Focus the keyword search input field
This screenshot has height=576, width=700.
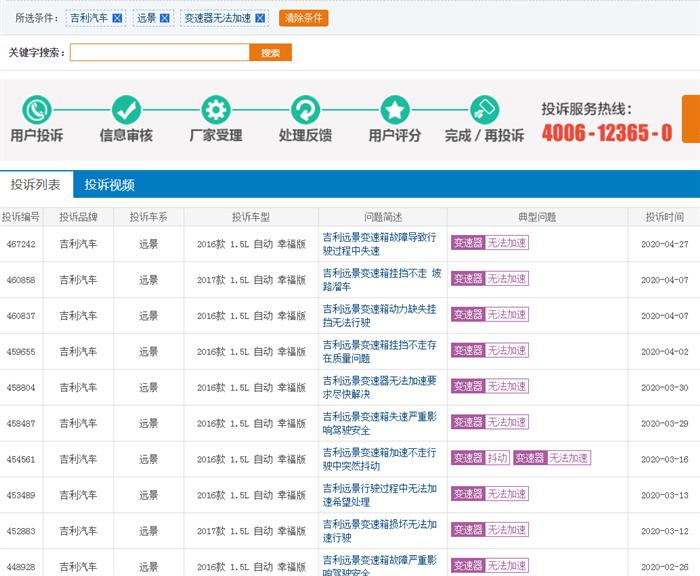159,52
